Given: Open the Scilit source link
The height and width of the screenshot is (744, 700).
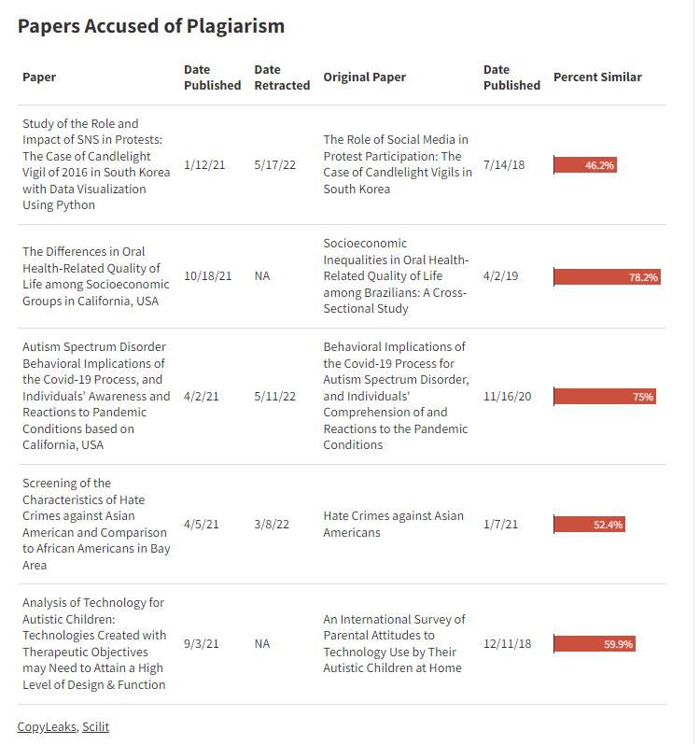Looking at the screenshot, I should (x=93, y=726).
